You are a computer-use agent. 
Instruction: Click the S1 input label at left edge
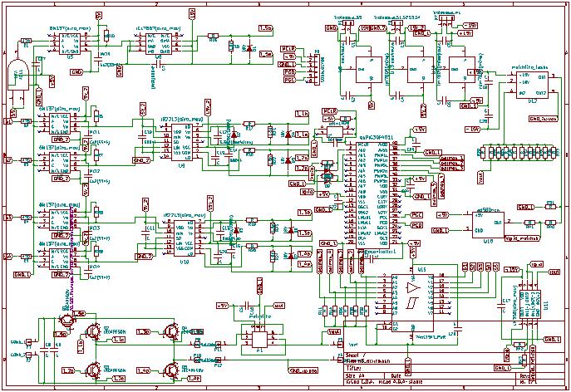(x=8, y=121)
